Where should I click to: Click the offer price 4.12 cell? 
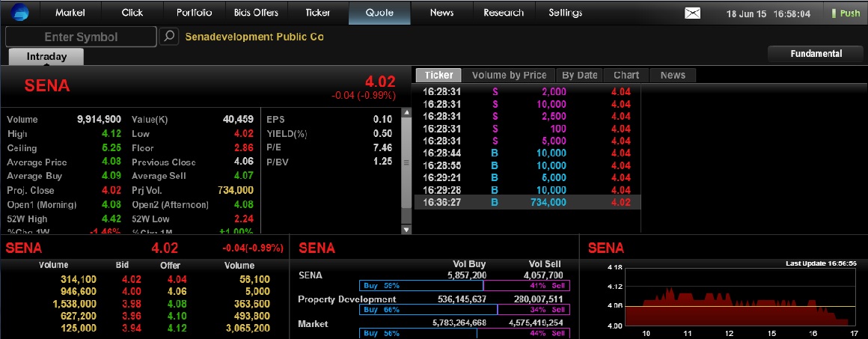pyautogui.click(x=177, y=328)
